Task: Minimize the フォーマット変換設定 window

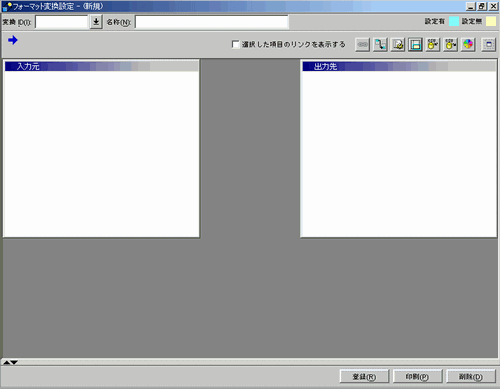Action: [471, 6]
